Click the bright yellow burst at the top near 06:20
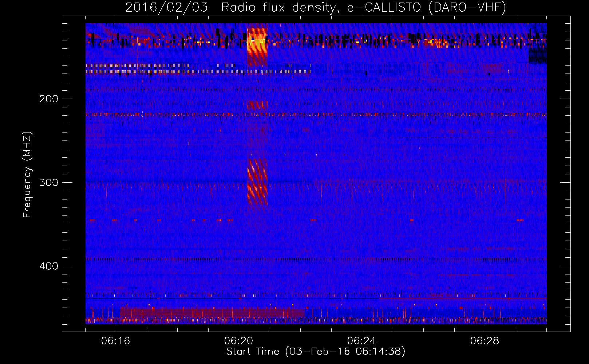 pos(257,47)
